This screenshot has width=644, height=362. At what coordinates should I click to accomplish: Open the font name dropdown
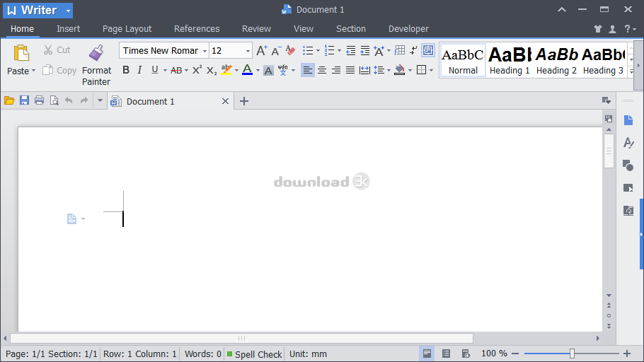(x=205, y=51)
